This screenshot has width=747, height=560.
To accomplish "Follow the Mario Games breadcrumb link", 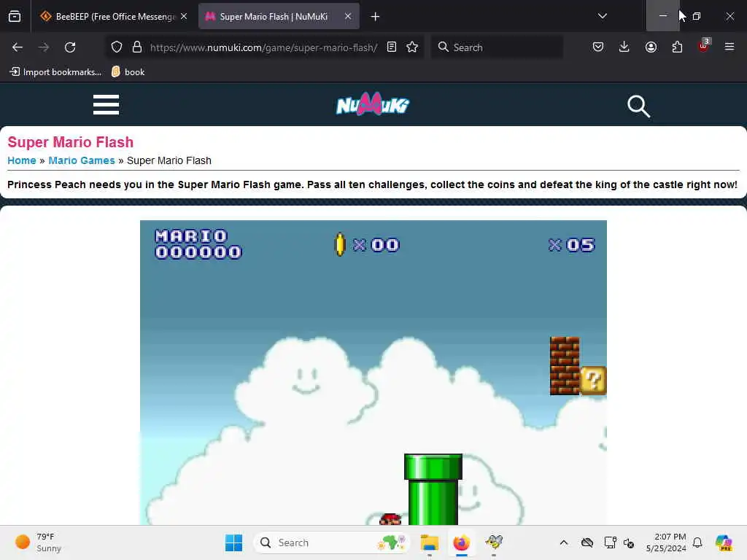I will point(82,160).
